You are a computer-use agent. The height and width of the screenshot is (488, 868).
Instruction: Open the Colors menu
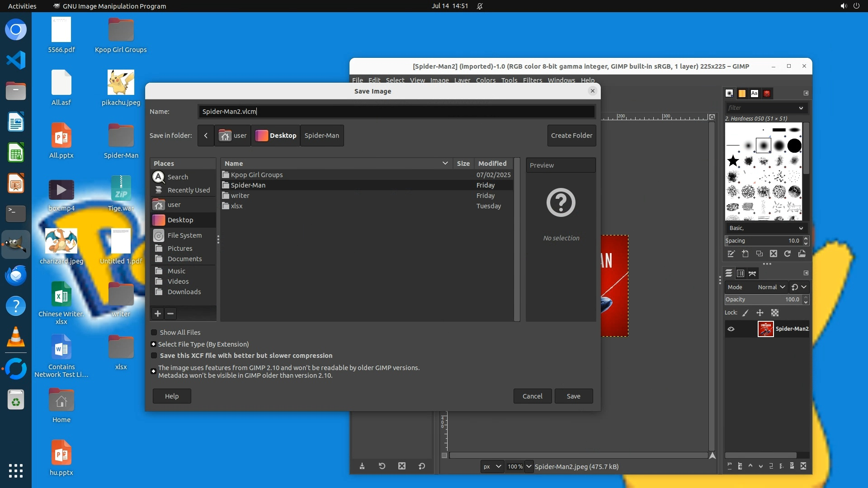[486, 80]
